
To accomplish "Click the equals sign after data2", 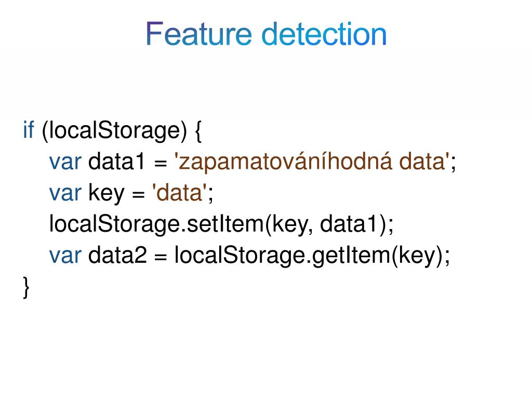I will (161, 257).
